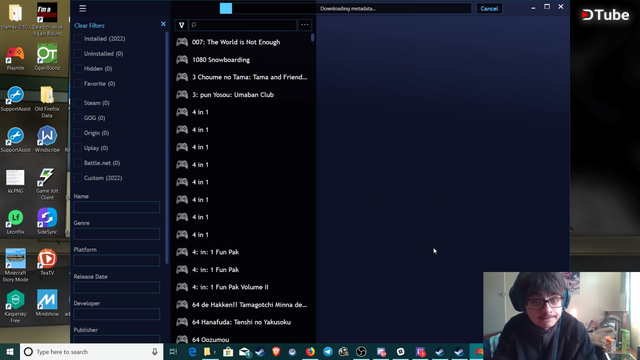Screen dimensions: 640x360
Task: Open TeaTV desktop shortcut
Action: click(47, 262)
